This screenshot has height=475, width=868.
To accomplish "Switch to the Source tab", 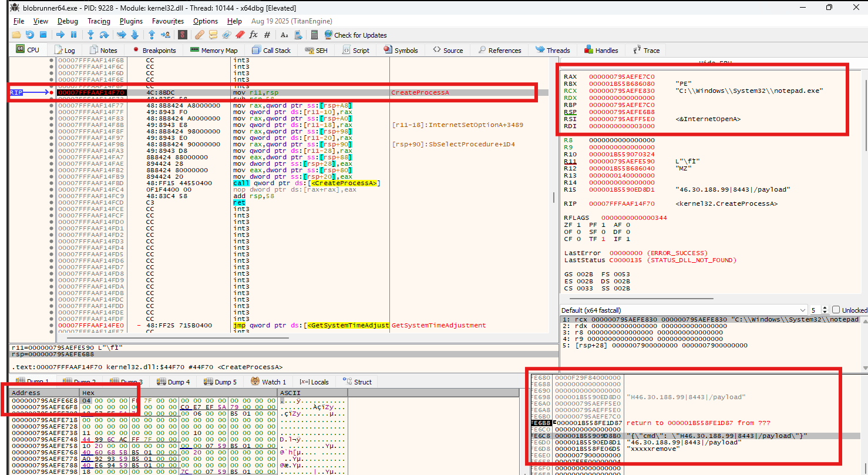I will point(448,50).
